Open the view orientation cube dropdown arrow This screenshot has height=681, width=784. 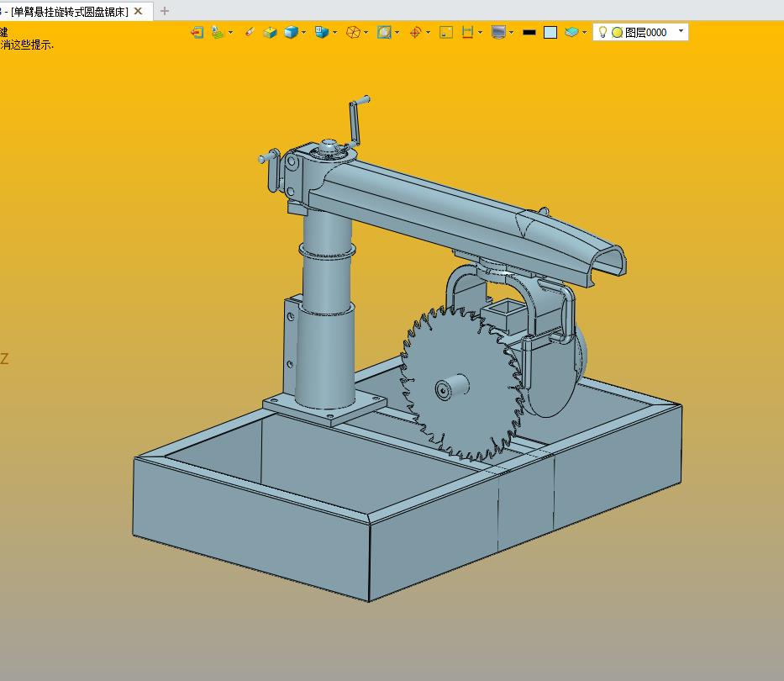point(334,33)
